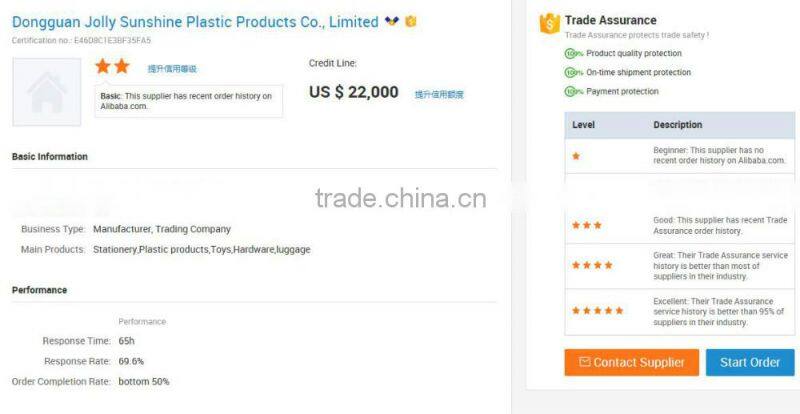Click the two orange stars supplier rating
800x414 pixels.
click(112, 66)
